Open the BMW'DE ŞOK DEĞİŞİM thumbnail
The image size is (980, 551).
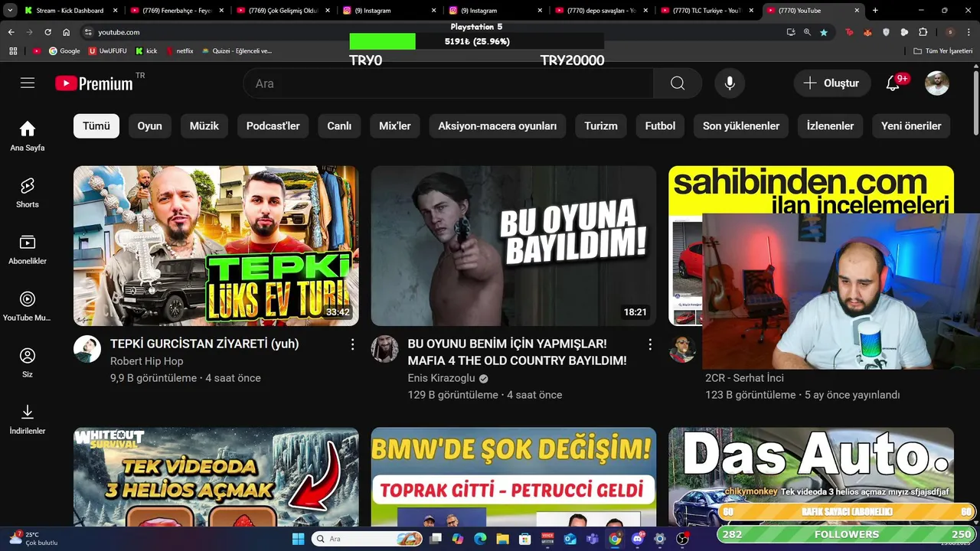coord(514,477)
